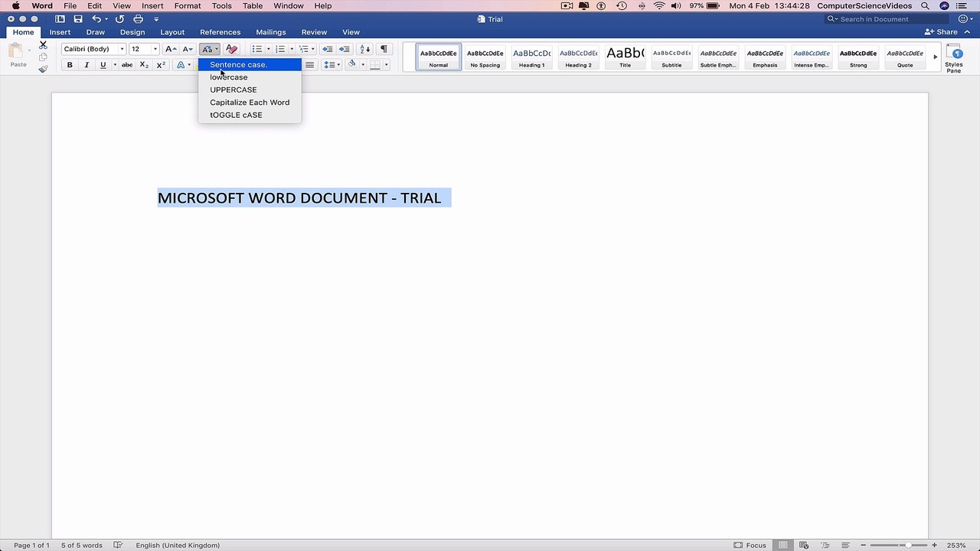Click the Share button
Viewport: 980px width, 551px height.
942,32
